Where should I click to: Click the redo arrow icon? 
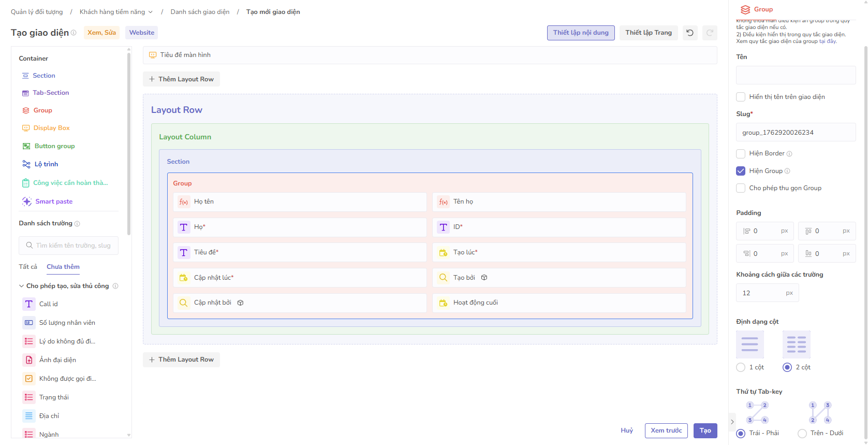[710, 33]
